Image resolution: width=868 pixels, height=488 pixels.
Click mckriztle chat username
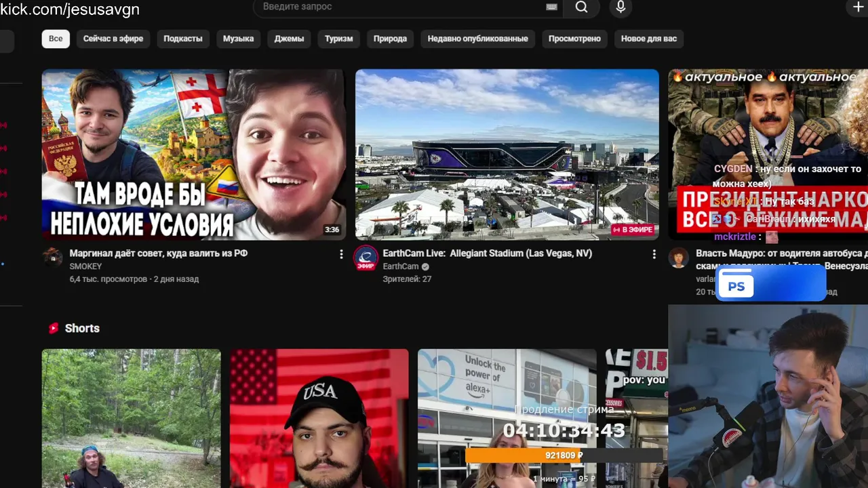click(x=734, y=237)
